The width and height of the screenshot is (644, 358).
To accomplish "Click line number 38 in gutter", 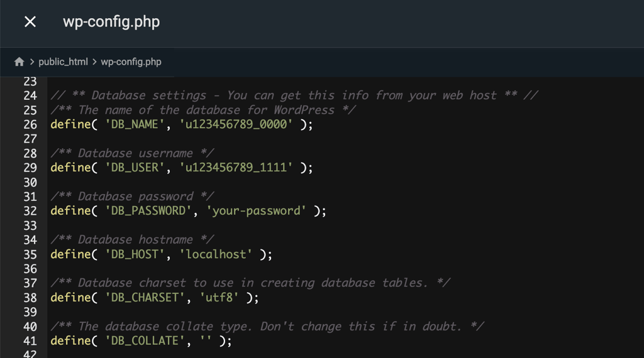I will [30, 298].
